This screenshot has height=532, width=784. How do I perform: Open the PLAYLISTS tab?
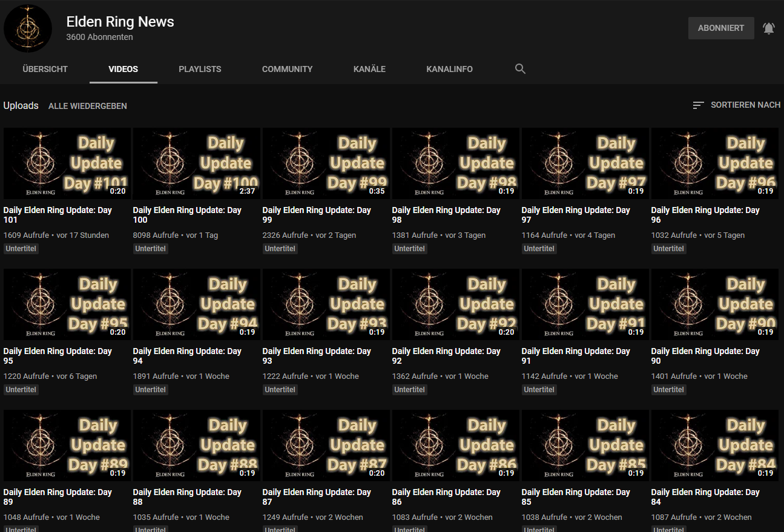tap(200, 69)
